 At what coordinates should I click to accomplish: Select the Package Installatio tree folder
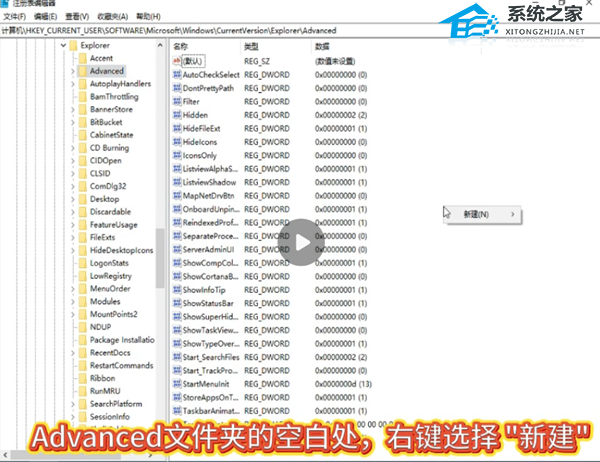[122, 340]
